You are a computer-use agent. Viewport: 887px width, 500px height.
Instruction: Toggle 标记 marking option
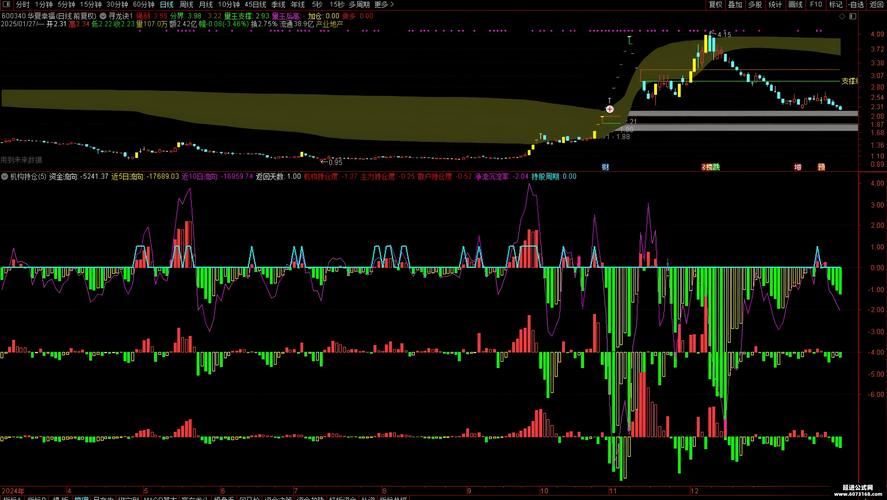[836, 4]
